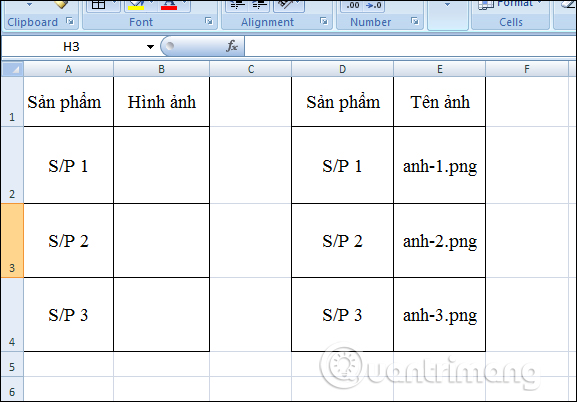Open the Clipboard dialog launcher
577x402 pixels.
70,21
